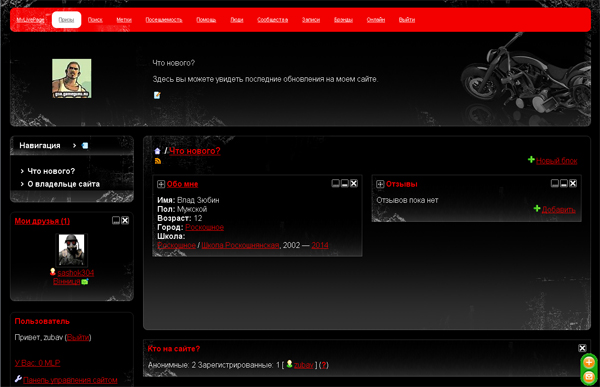The image size is (600, 387).
Task: Click the Новый блок link
Action: tap(556, 161)
